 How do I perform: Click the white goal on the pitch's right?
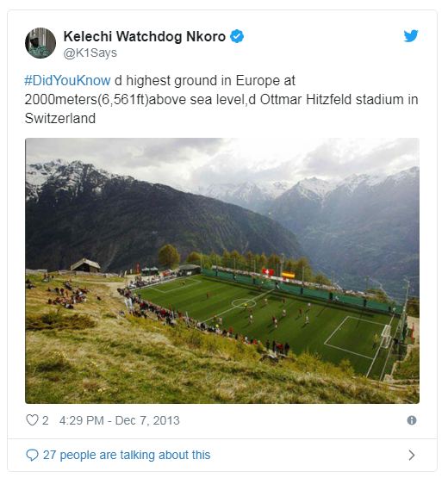pyautogui.click(x=386, y=336)
